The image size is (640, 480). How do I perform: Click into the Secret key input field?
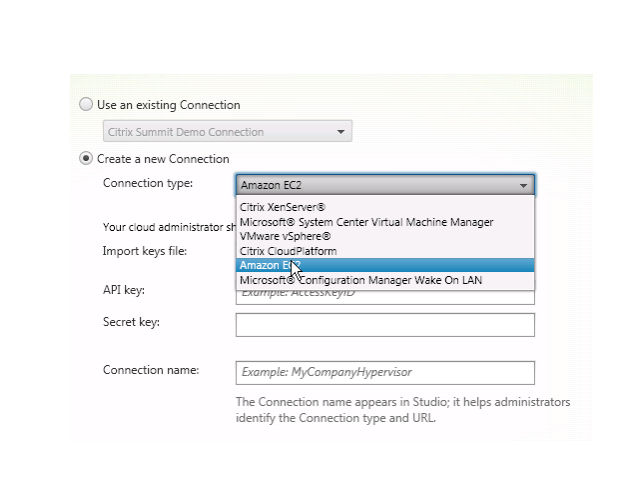tap(385, 325)
